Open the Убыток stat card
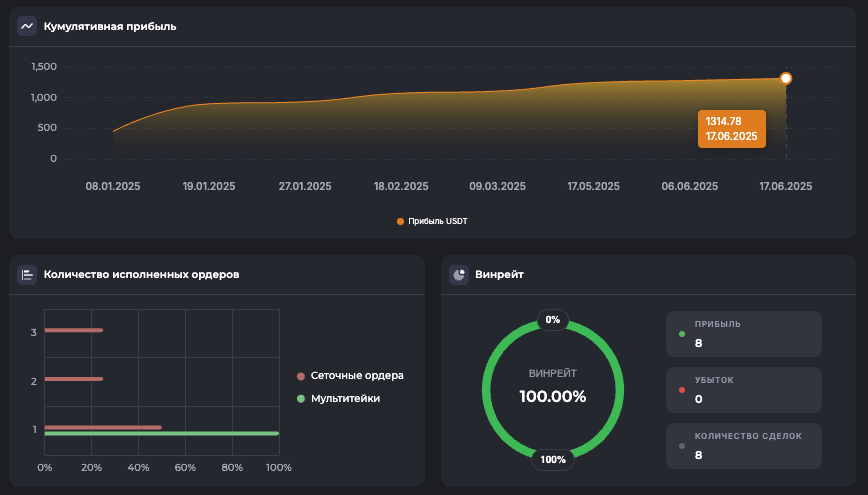This screenshot has height=495, width=868. pyautogui.click(x=744, y=390)
